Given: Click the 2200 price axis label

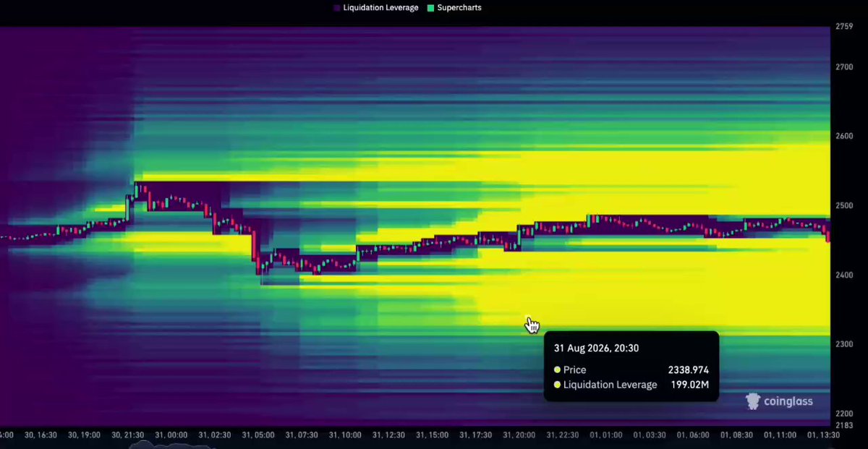Looking at the screenshot, I should coord(844,414).
